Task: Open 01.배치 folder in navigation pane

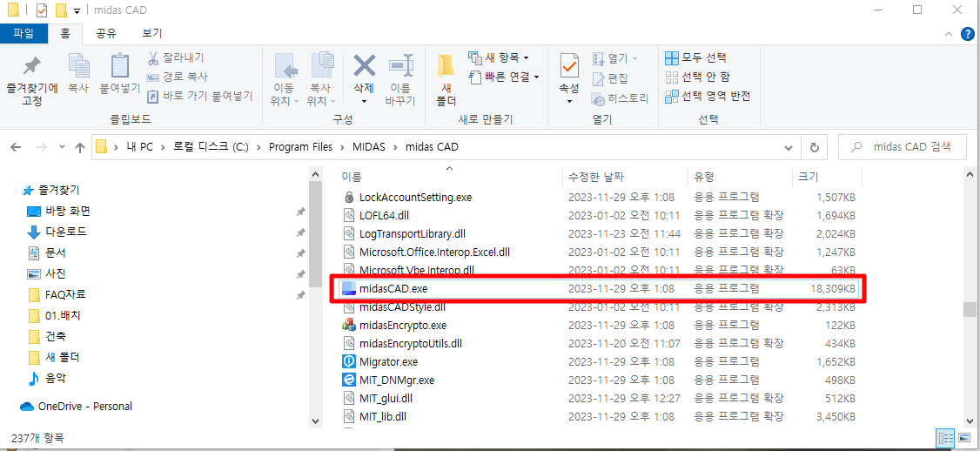Action: pyautogui.click(x=54, y=315)
